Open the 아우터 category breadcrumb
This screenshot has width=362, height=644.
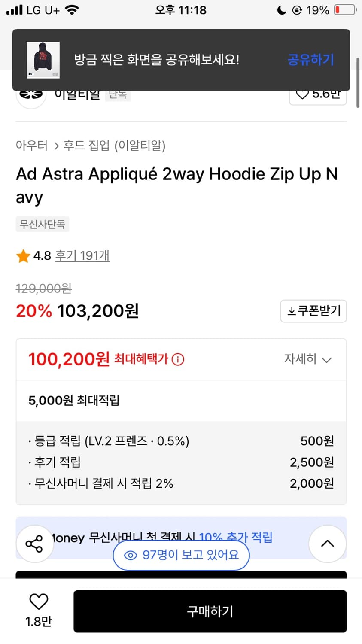pyautogui.click(x=31, y=146)
